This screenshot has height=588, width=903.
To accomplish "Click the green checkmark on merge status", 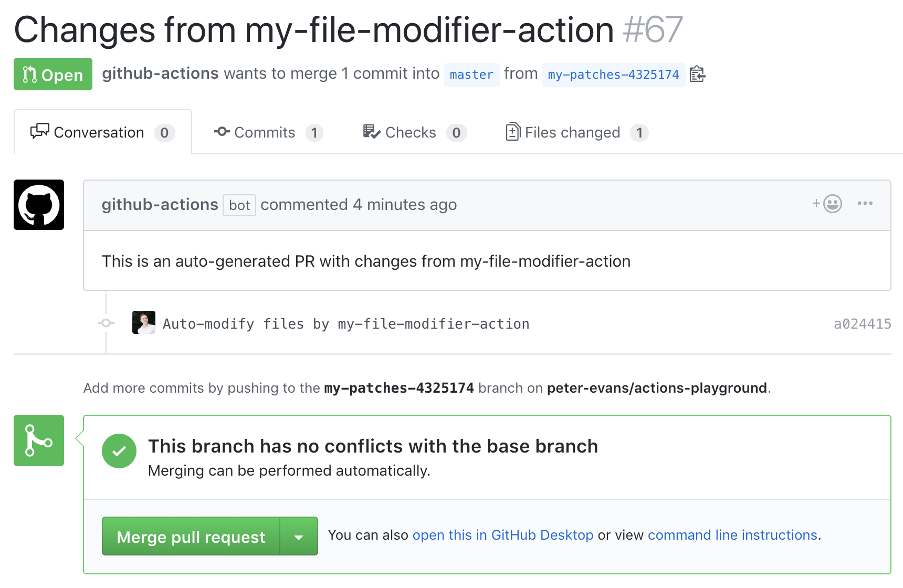I will pyautogui.click(x=119, y=450).
